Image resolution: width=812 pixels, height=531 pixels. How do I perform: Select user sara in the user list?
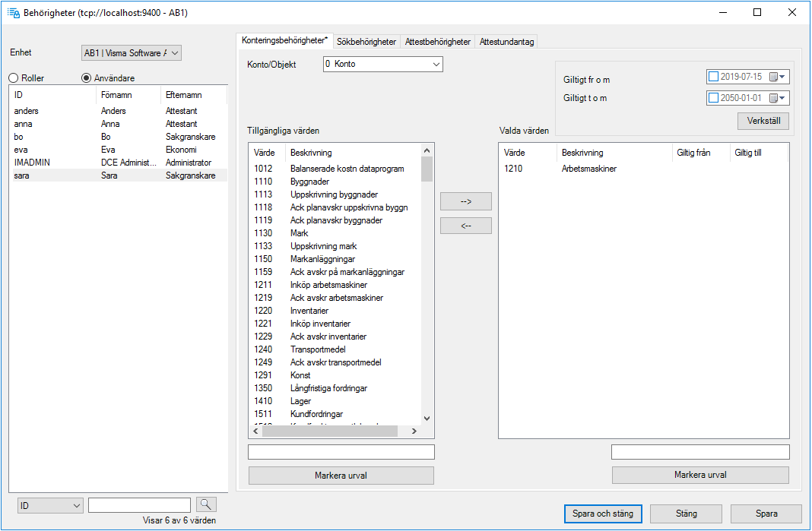pyautogui.click(x=46, y=175)
